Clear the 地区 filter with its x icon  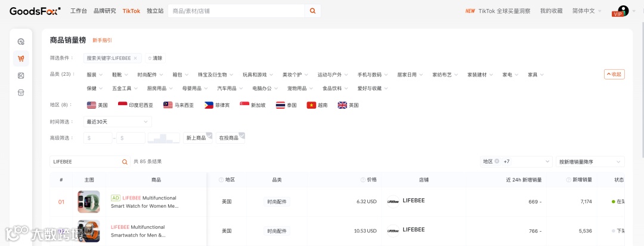coord(497,161)
